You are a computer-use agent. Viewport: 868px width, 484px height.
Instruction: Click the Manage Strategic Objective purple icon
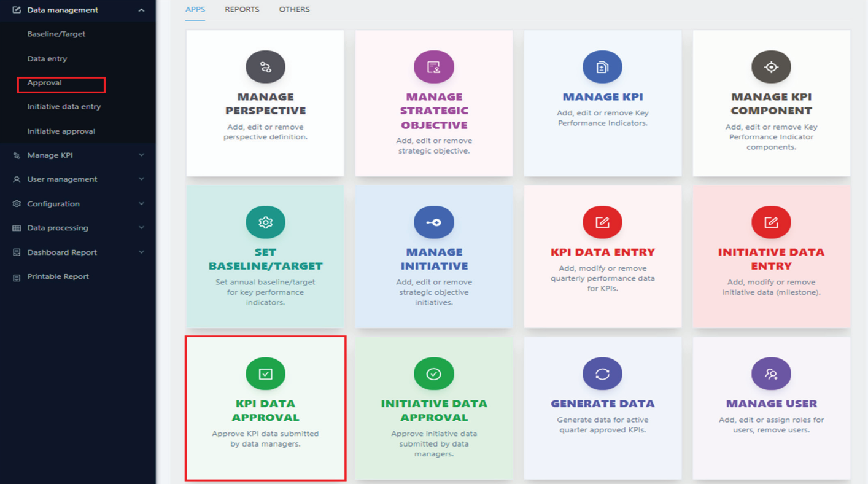pos(434,67)
